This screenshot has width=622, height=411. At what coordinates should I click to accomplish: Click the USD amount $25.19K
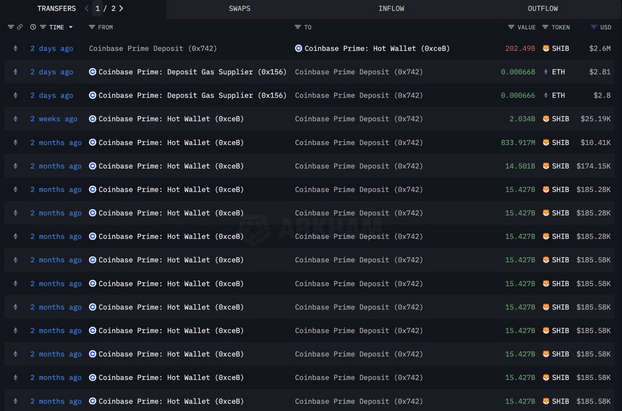click(x=595, y=119)
